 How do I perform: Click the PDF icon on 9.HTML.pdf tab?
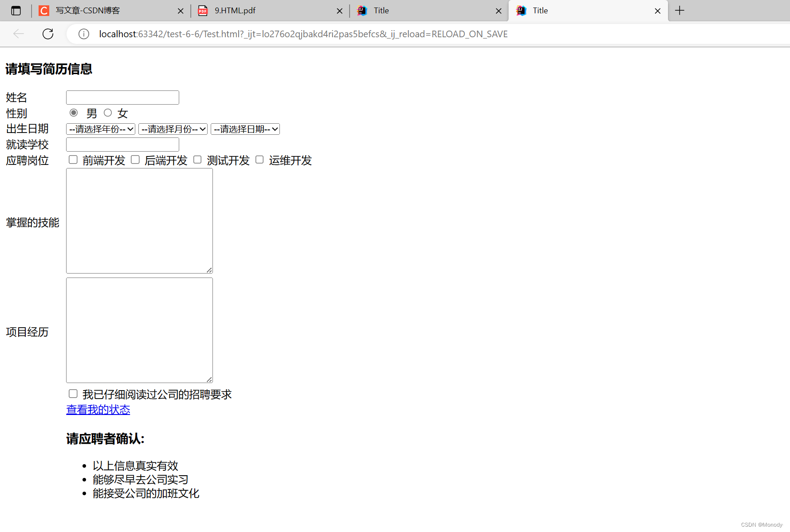click(203, 11)
